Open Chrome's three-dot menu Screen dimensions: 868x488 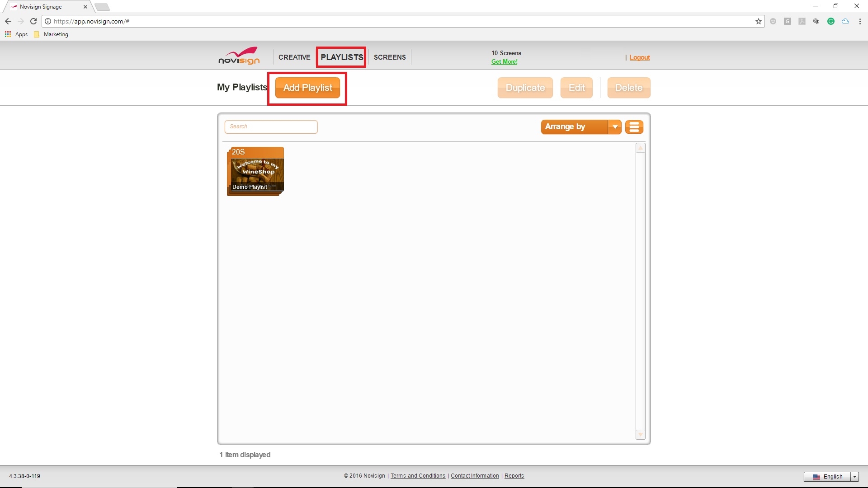point(859,21)
